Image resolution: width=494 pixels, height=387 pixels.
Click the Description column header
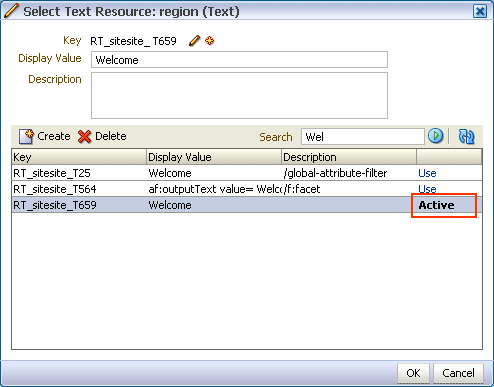(x=349, y=157)
